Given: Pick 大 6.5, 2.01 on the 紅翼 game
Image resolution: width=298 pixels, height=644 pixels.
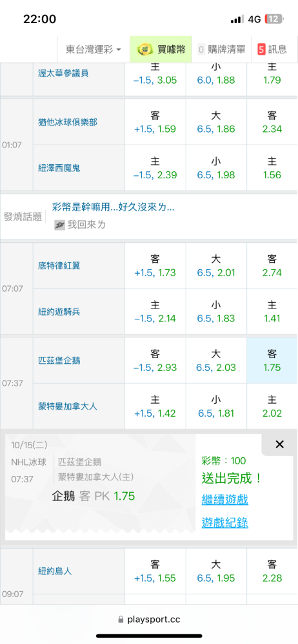Looking at the screenshot, I should coord(216,266).
